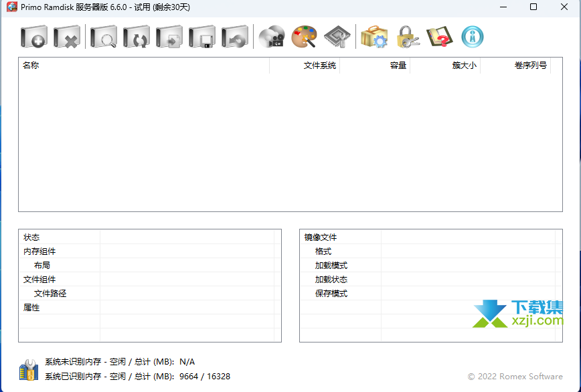The image size is (581, 392).
Task: Open help via the book with question mark
Action: tap(440, 37)
